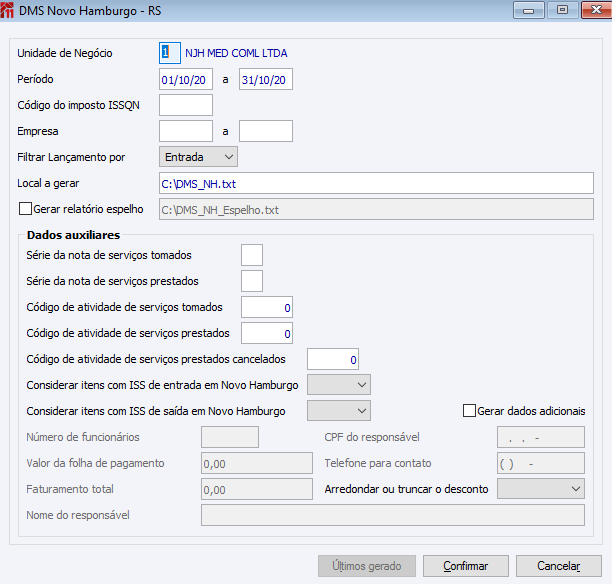Click the first Empresa range field
This screenshot has height=584, width=612.
pos(186,131)
